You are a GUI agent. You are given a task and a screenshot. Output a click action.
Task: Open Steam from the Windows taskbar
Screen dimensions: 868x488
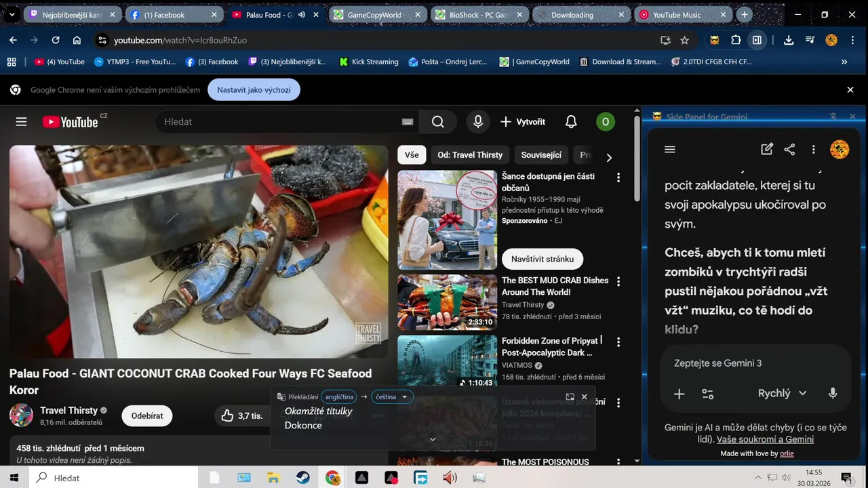(x=303, y=478)
